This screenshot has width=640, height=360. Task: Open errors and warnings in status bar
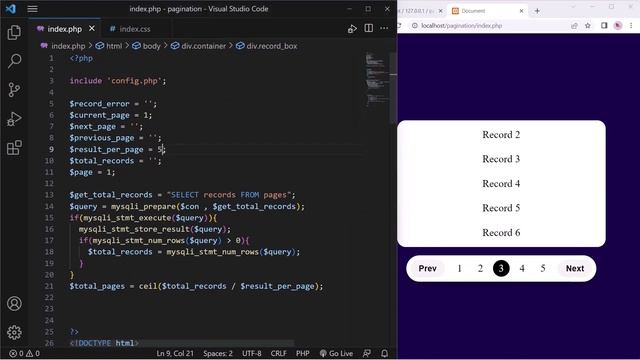[x=24, y=353]
